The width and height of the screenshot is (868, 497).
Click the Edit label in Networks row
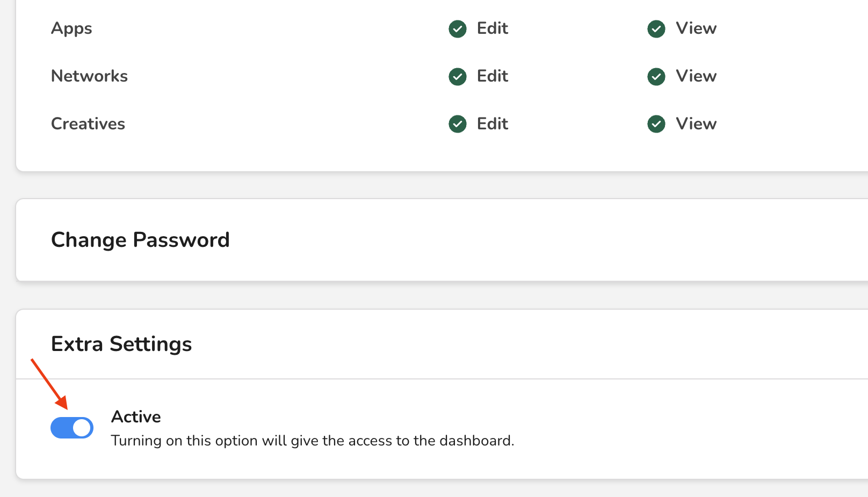click(x=493, y=76)
